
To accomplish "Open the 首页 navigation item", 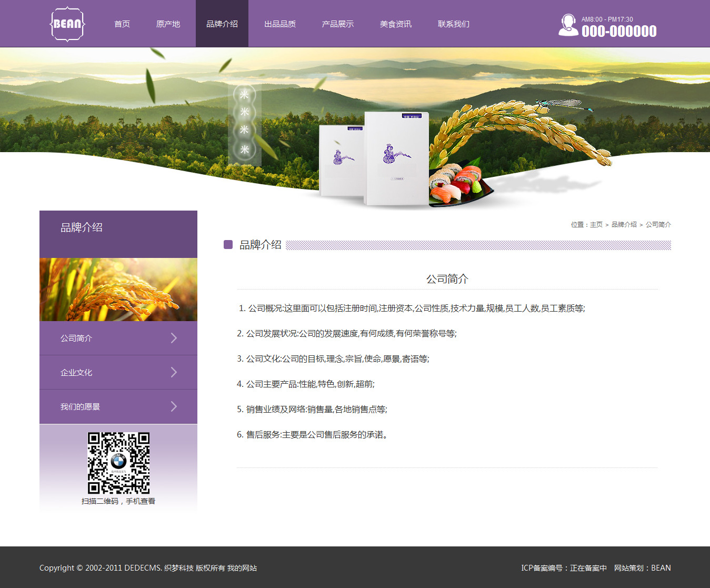I will coord(122,24).
